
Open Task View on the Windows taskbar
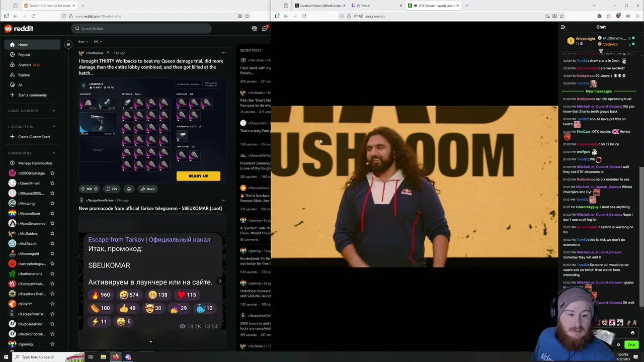pyautogui.click(x=91, y=357)
